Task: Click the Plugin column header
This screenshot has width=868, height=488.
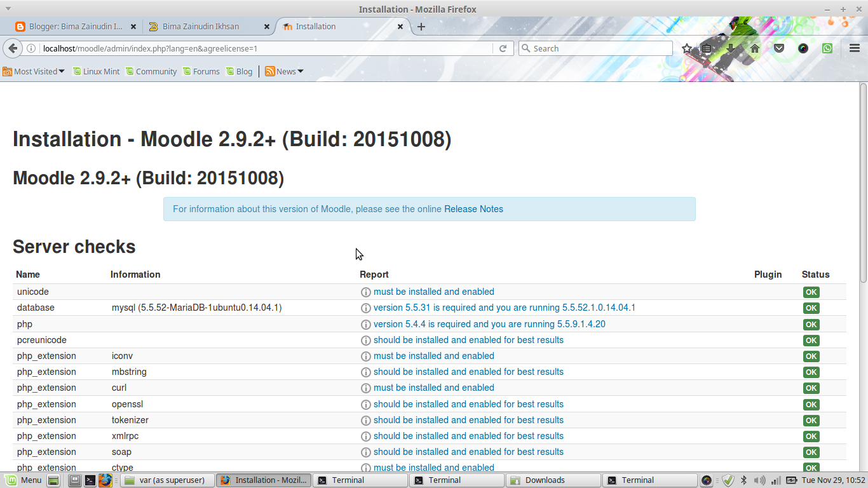Action: [x=768, y=274]
